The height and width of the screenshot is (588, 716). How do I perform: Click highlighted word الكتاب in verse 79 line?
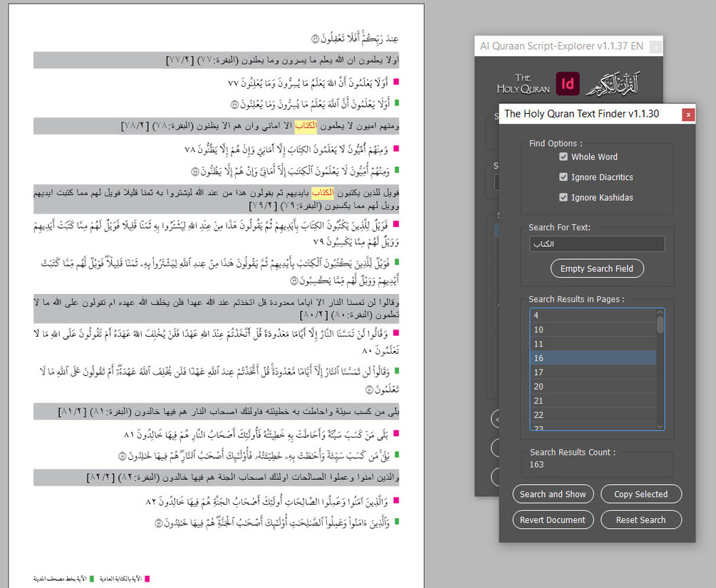(x=323, y=192)
